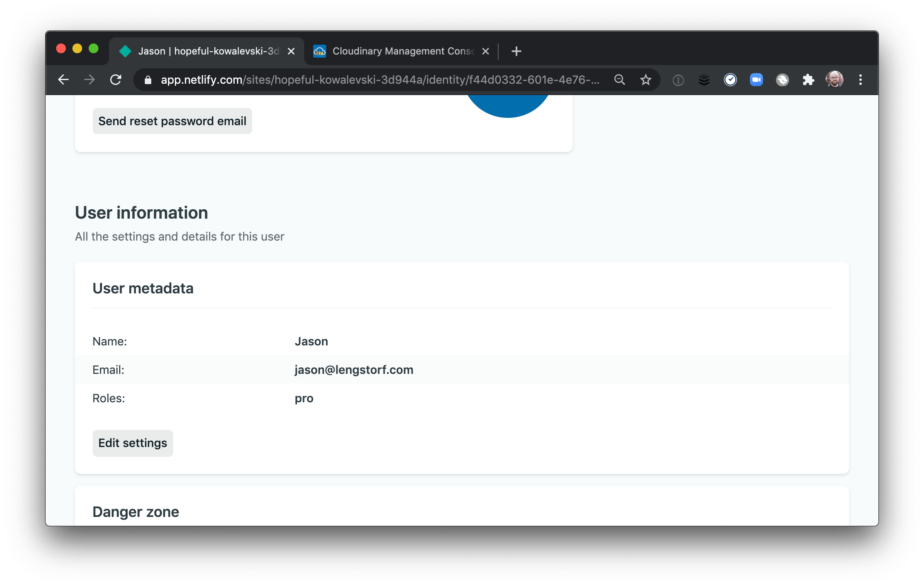
Task: Navigate back using the browser back arrow
Action: click(63, 80)
